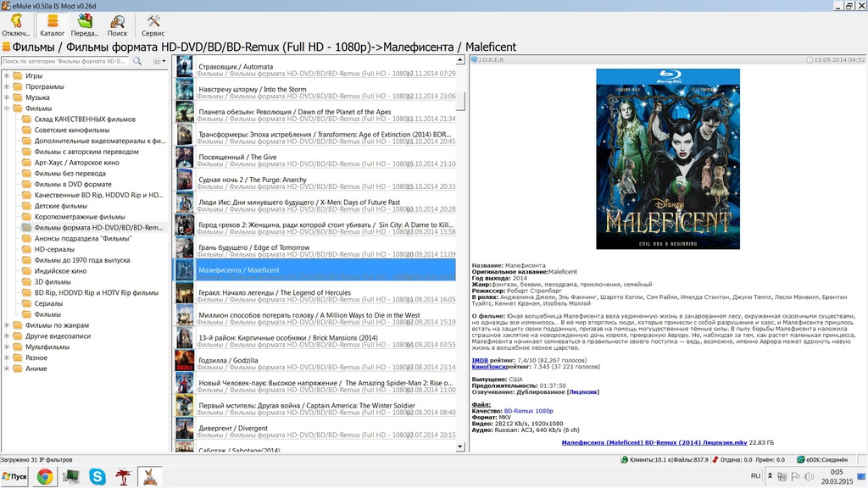The image size is (868, 488).
Task: Click the Brick Mansions poster thumbnail
Action: point(184,337)
